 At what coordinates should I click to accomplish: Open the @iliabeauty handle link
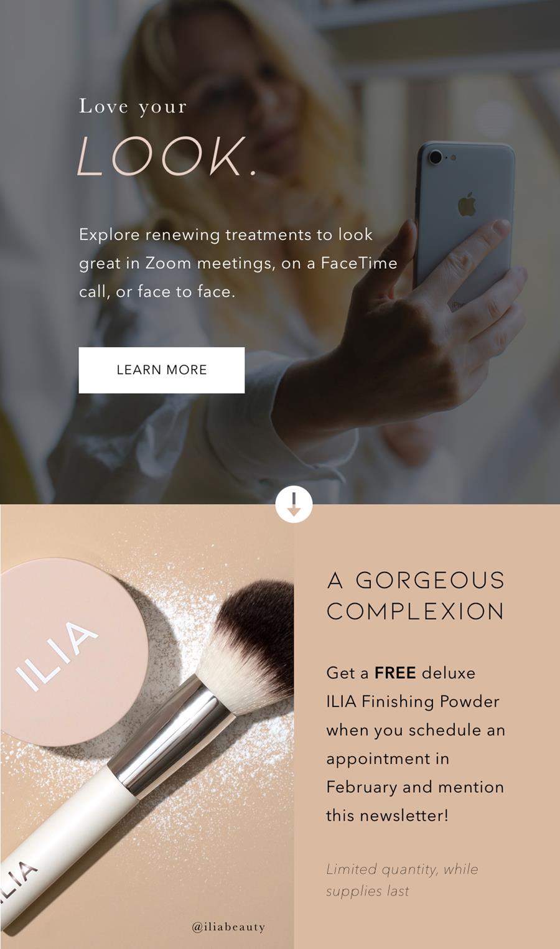(228, 927)
